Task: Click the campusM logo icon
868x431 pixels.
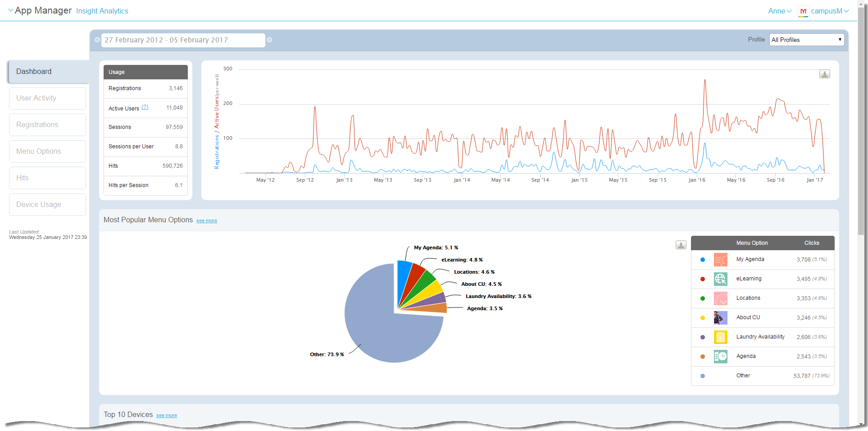Action: 803,11
